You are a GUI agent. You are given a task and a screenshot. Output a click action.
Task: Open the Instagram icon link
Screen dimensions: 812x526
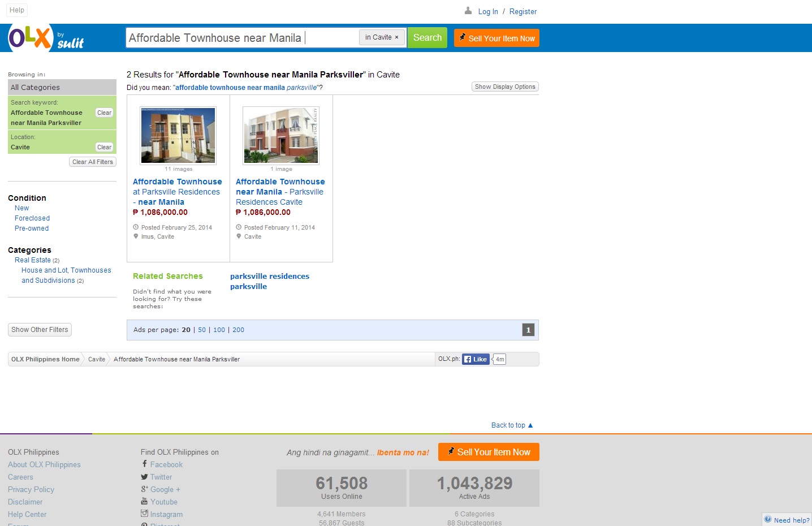click(x=144, y=514)
